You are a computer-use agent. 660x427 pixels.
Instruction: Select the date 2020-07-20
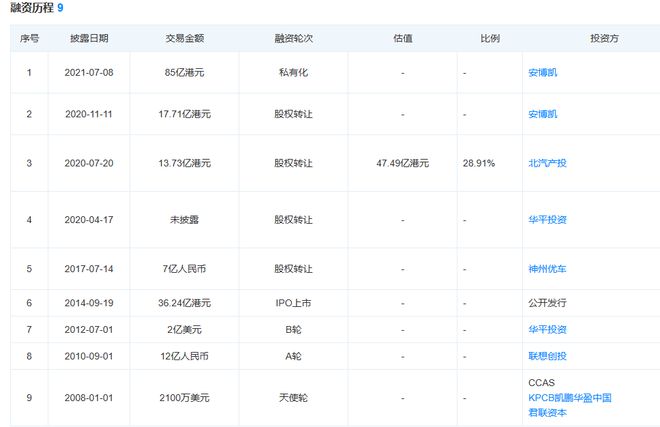click(89, 163)
